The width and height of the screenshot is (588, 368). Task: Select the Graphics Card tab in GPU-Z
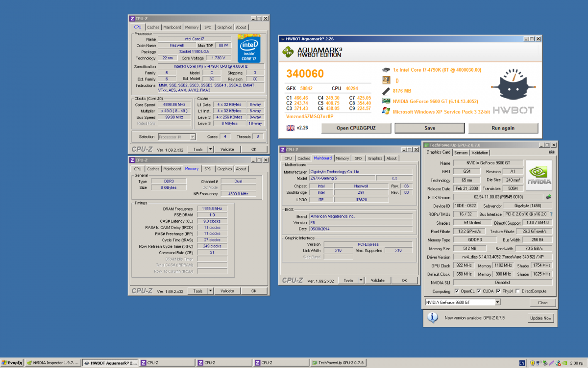coord(438,152)
